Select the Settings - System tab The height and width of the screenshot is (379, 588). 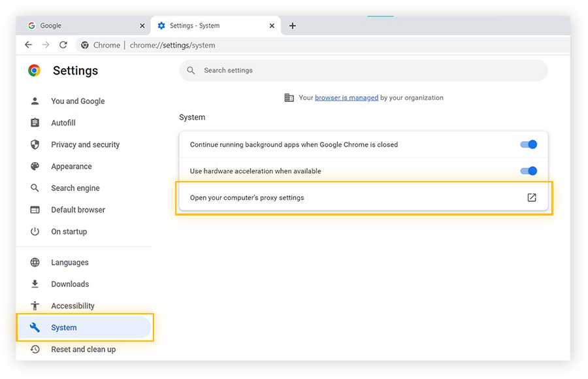tap(196, 25)
